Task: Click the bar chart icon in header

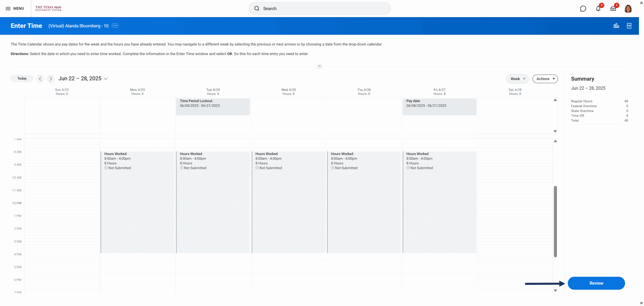Action: pos(616,26)
